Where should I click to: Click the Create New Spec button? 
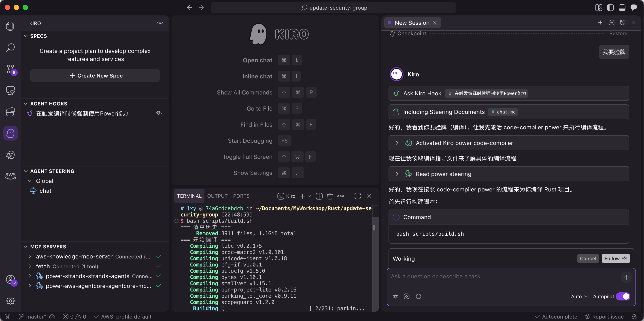click(x=95, y=76)
